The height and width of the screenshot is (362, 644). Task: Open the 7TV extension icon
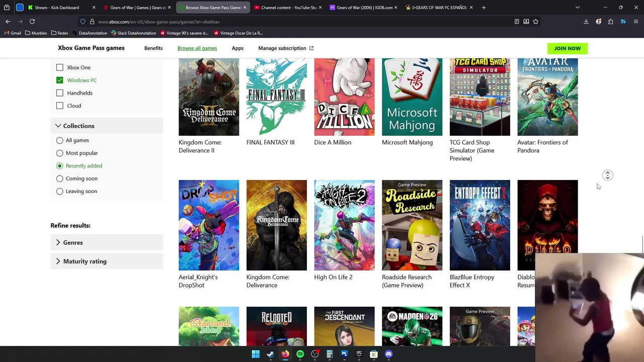point(623,22)
